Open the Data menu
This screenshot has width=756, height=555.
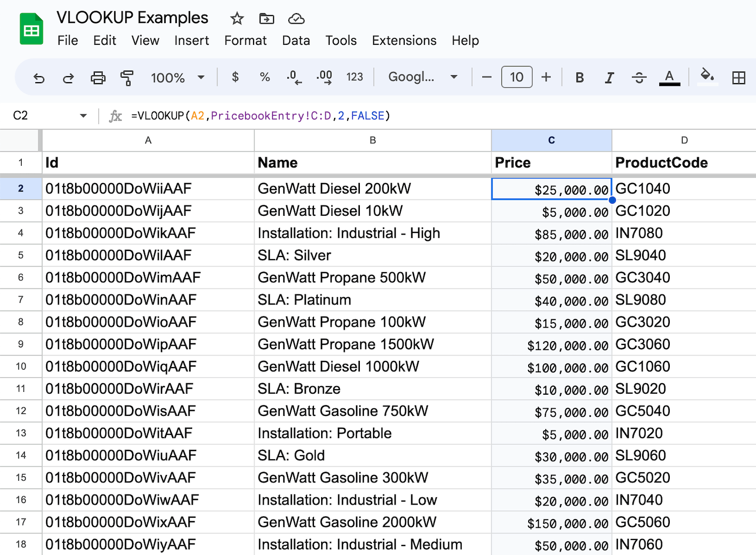(x=296, y=40)
